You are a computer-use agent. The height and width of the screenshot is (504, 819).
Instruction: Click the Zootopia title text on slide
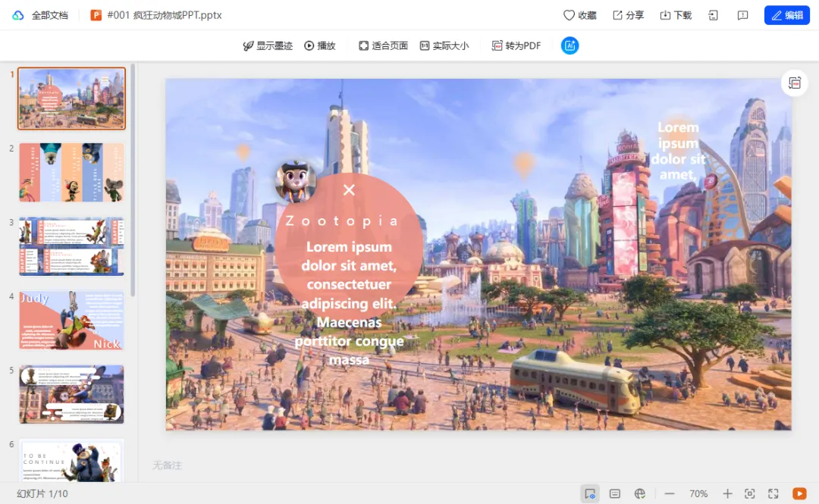click(x=342, y=221)
